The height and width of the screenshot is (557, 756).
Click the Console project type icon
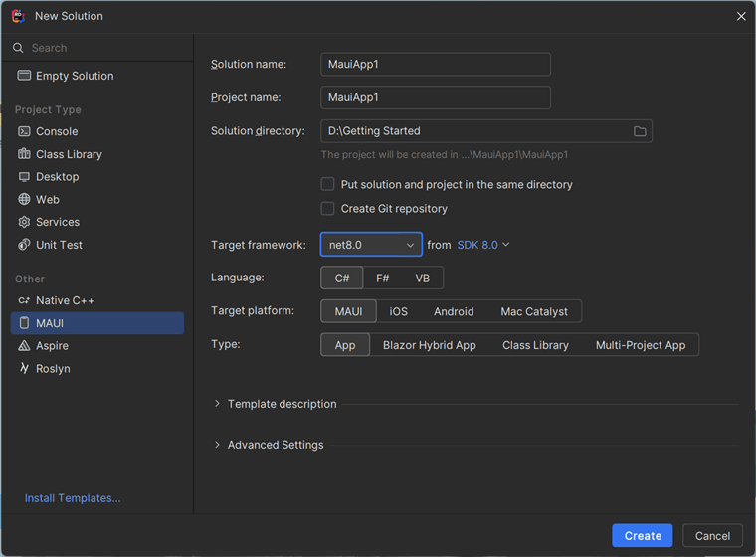click(x=25, y=131)
